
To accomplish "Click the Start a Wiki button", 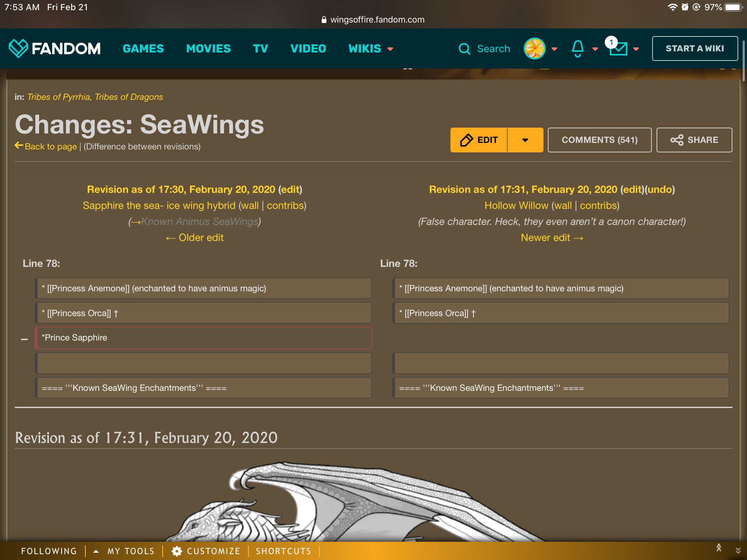I will (694, 48).
